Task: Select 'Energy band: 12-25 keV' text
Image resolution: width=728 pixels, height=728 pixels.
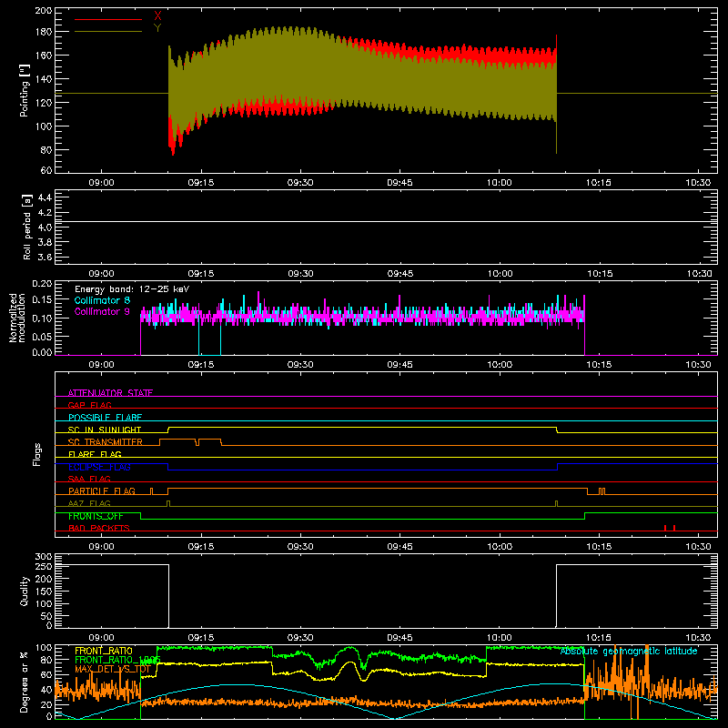Action: pos(132,289)
